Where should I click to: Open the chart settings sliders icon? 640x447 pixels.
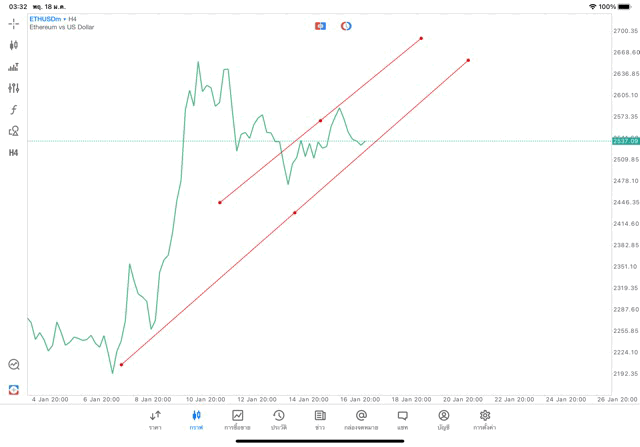click(13, 88)
